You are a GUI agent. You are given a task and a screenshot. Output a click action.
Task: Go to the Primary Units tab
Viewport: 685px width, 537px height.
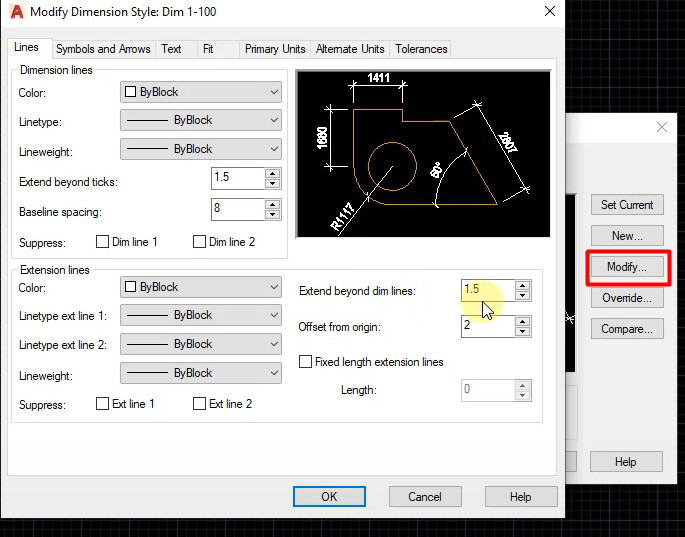[x=275, y=49]
